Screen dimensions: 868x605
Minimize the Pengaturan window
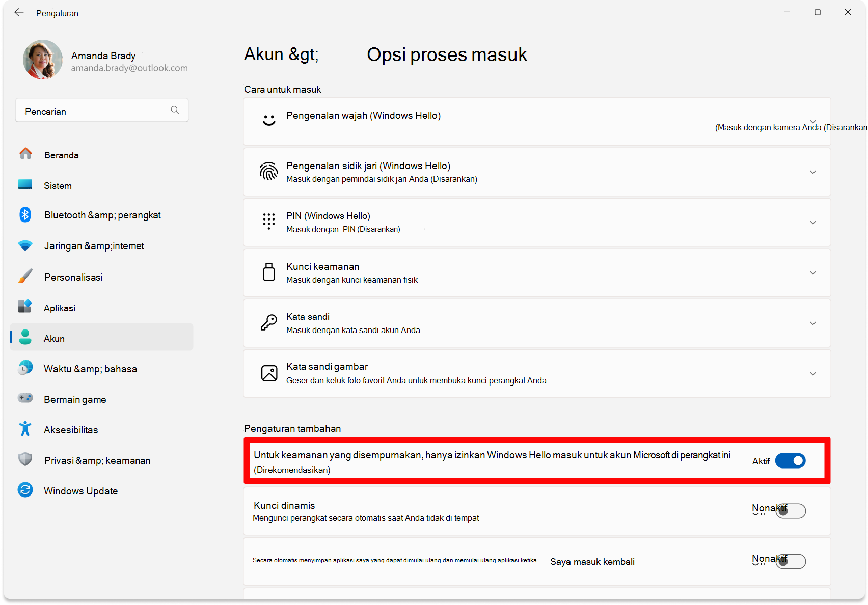click(x=787, y=12)
